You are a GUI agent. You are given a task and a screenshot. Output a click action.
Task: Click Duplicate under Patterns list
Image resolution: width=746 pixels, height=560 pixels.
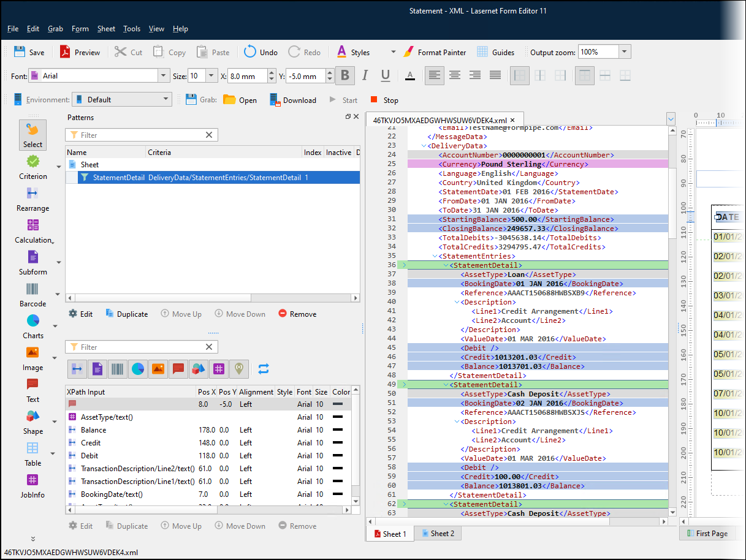126,314
